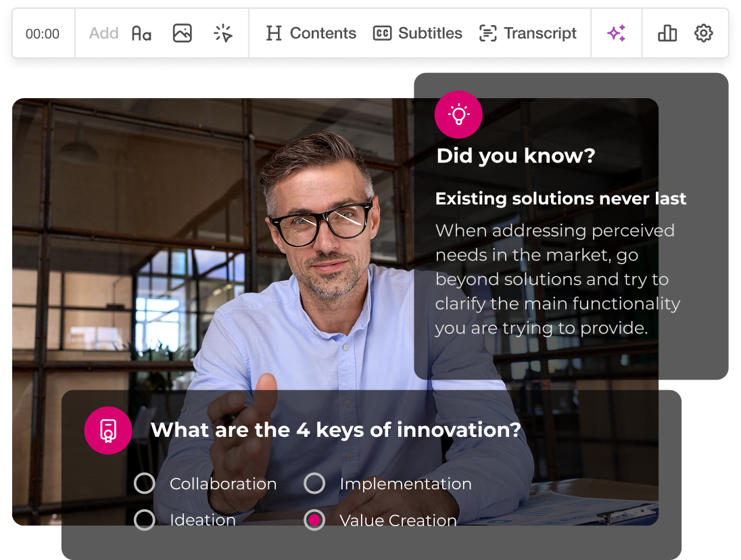The width and height of the screenshot is (741, 560).
Task: Click the 00:00 timestamp display
Action: pos(43,34)
